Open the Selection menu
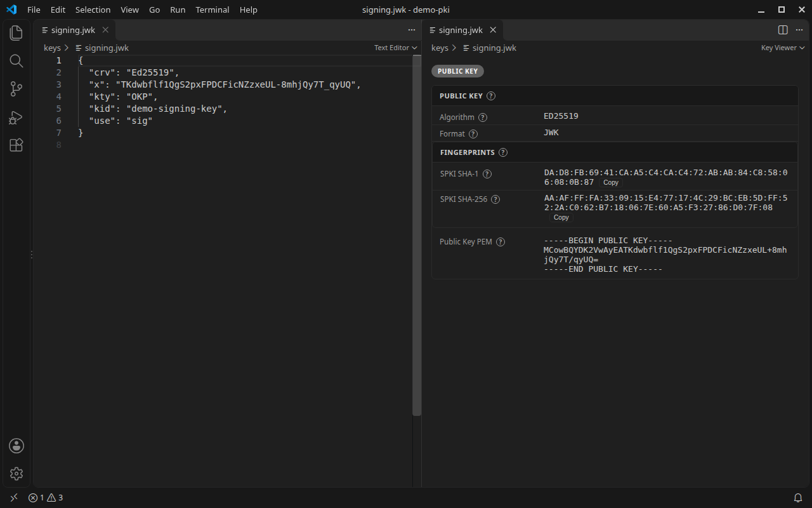 pyautogui.click(x=93, y=10)
